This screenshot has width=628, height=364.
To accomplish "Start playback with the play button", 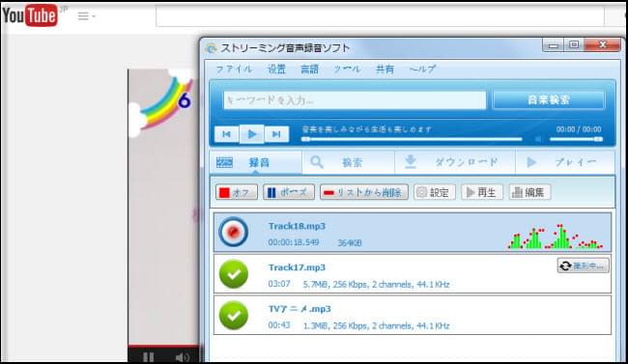I will 252,134.
